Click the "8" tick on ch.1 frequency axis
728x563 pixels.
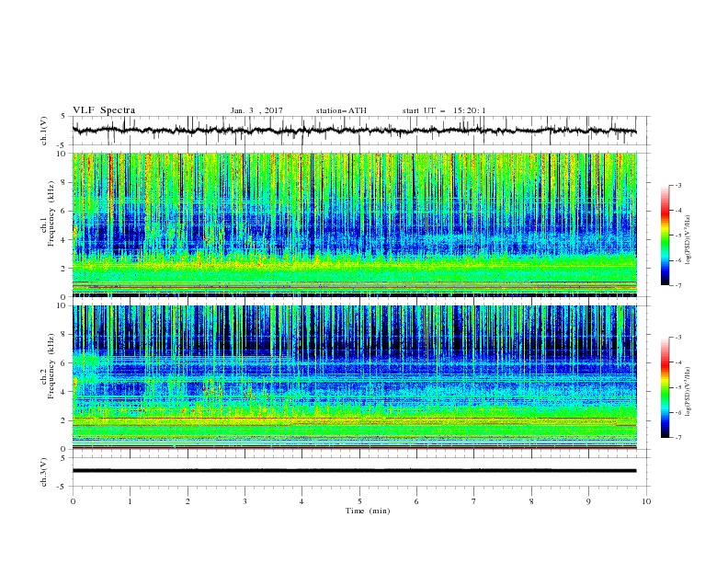[x=64, y=182]
